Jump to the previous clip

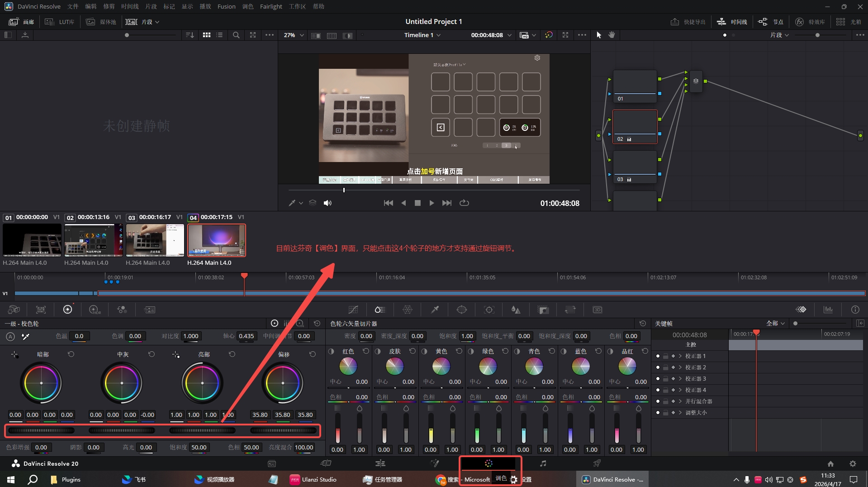(388, 203)
